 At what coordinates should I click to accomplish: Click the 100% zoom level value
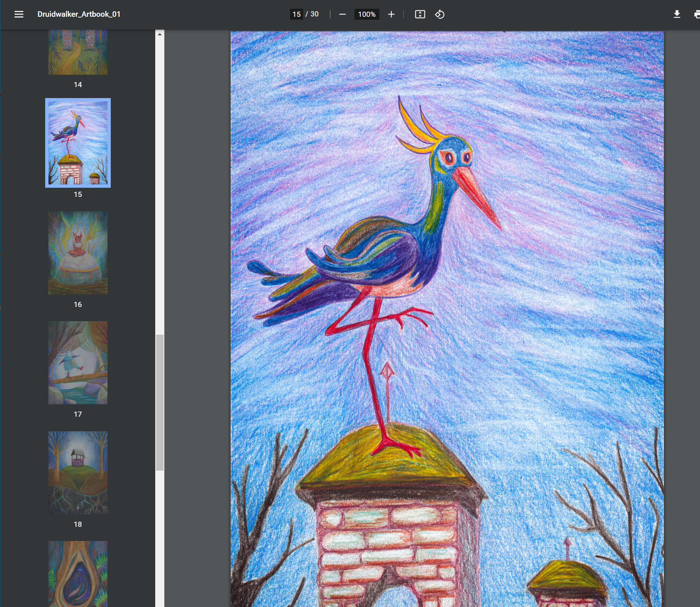point(367,14)
